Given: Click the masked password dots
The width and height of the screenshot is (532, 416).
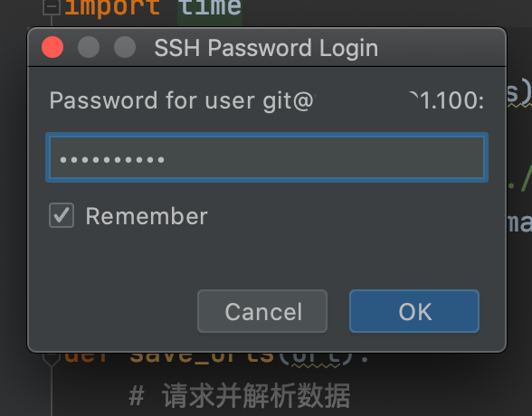Looking at the screenshot, I should coord(112,159).
